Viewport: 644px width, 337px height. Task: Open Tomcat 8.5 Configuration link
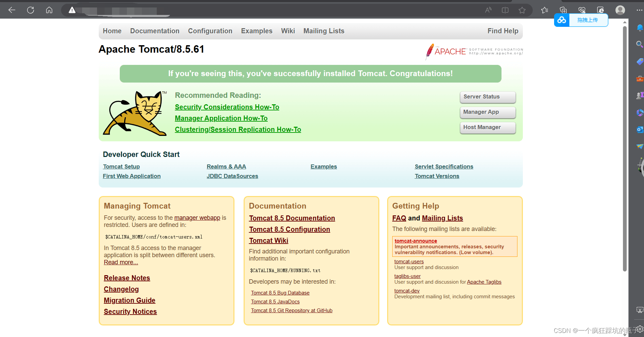click(289, 229)
